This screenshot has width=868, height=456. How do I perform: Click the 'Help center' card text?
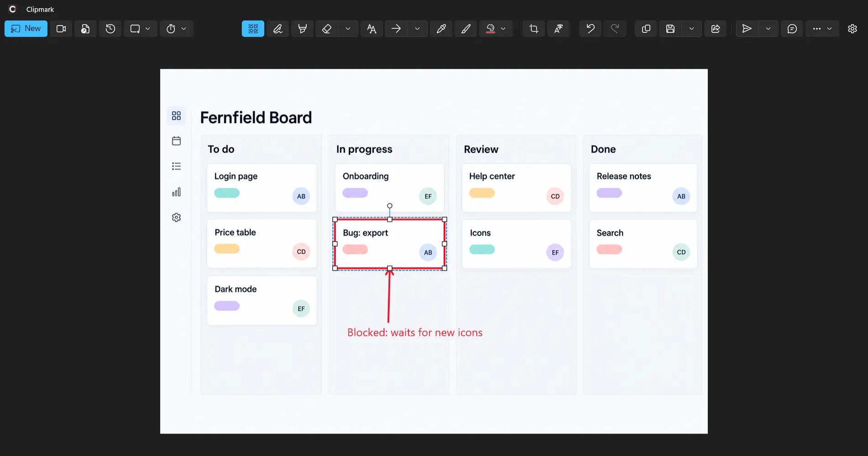tap(492, 176)
